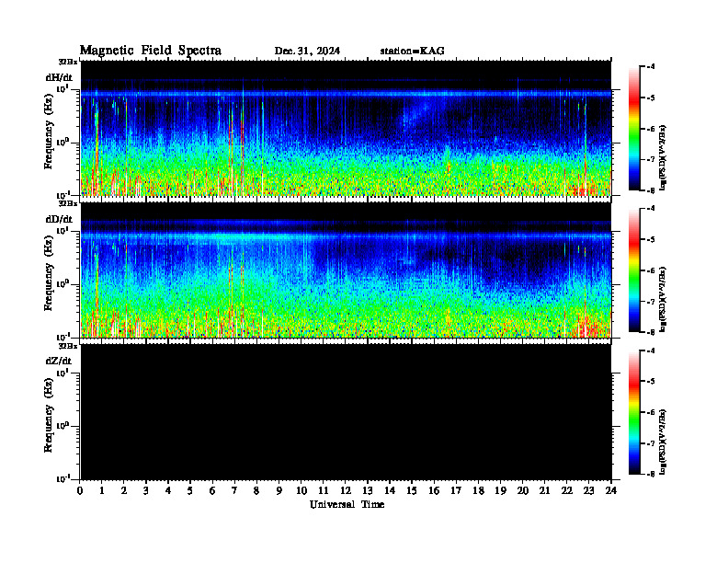Click the "-4" tick on dH/dt color bar
Screen dimensions: 728x563
(x=651, y=67)
